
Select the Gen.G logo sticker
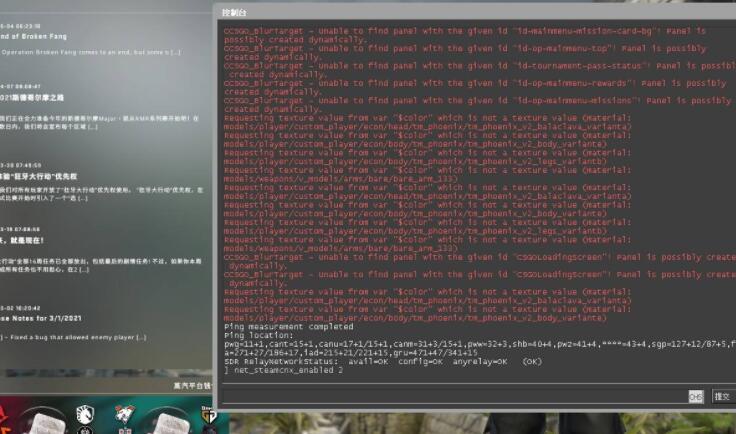[x=209, y=415]
